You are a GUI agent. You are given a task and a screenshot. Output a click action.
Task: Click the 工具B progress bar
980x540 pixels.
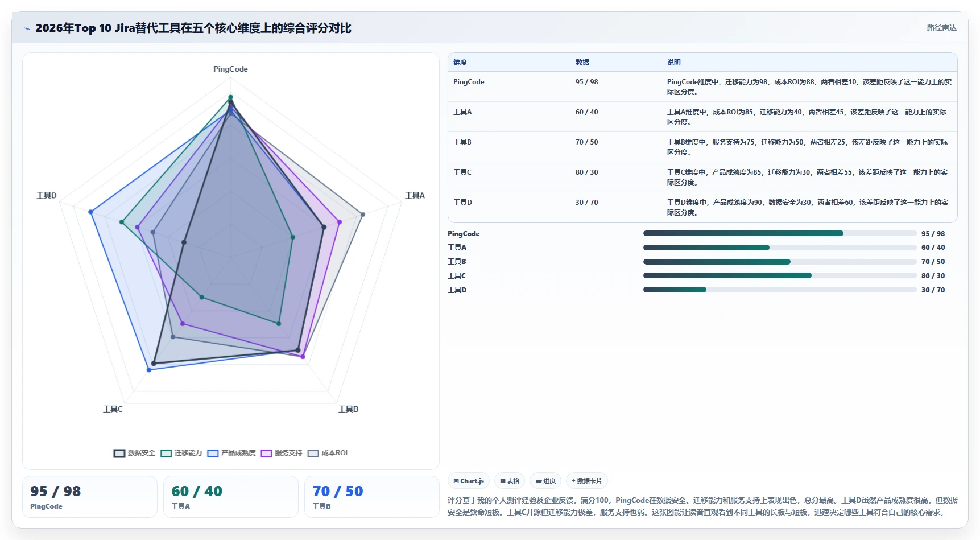pyautogui.click(x=780, y=262)
